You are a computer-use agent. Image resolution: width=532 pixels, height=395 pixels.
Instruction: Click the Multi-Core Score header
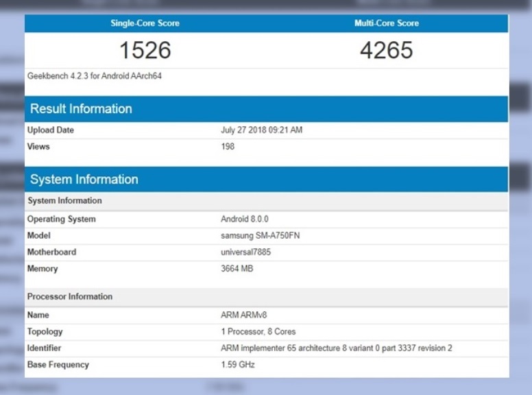pos(387,23)
